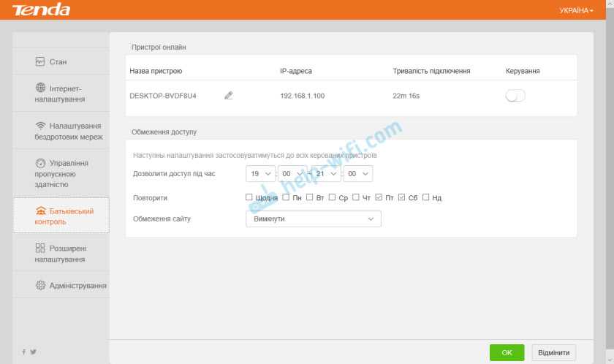Toggle the Керування switch for DESKTOP-BVDF8U4
The image size is (614, 364).
[x=515, y=96]
